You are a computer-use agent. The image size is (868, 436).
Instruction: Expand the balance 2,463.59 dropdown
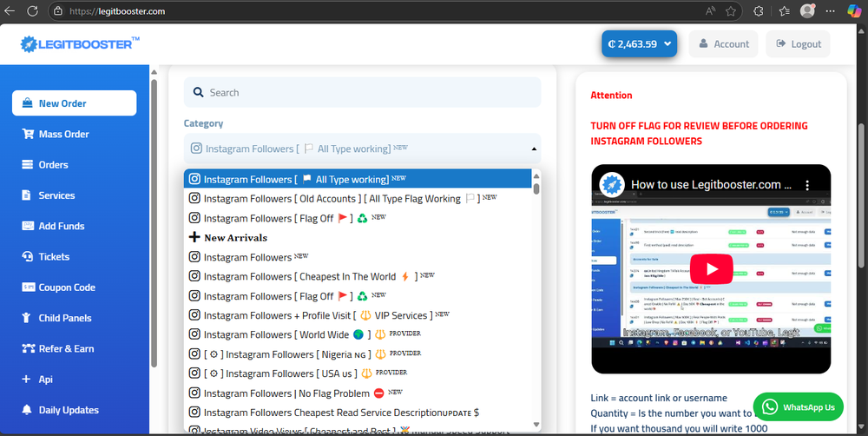(x=640, y=43)
